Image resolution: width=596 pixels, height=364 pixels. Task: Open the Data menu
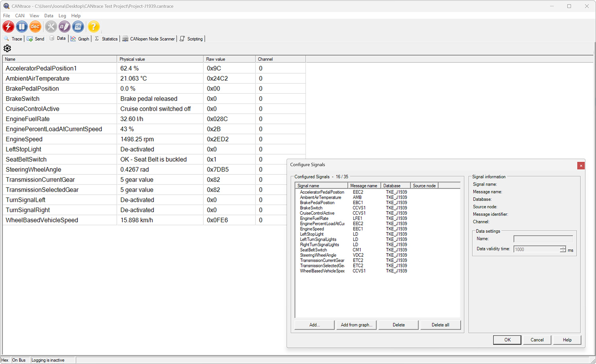pos(48,15)
